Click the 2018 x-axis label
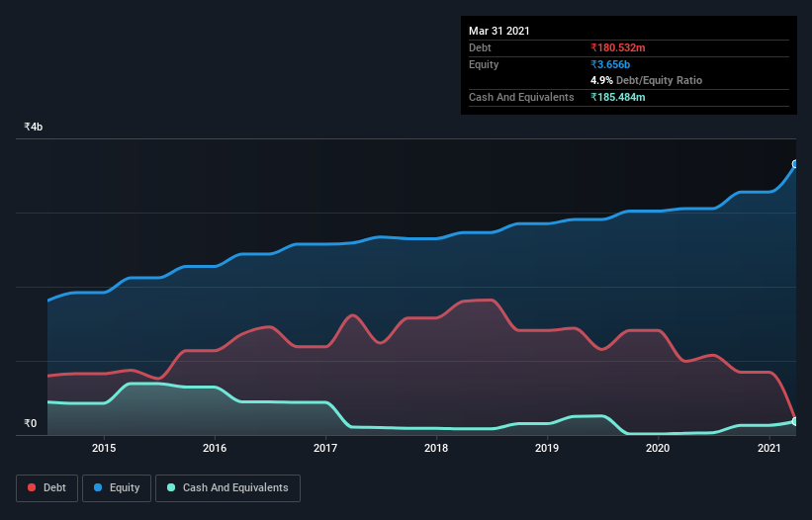The width and height of the screenshot is (812, 520). click(436, 448)
